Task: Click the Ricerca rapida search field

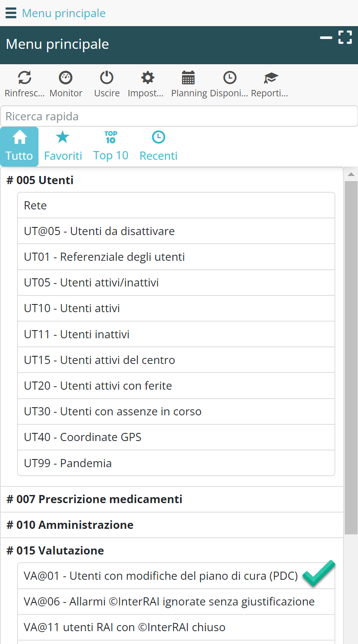Action: [179, 116]
